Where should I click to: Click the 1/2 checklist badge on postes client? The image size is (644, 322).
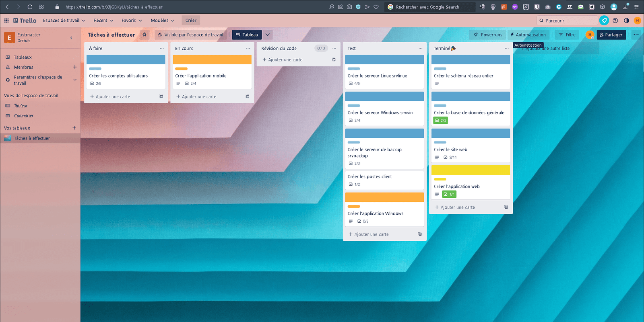point(354,185)
